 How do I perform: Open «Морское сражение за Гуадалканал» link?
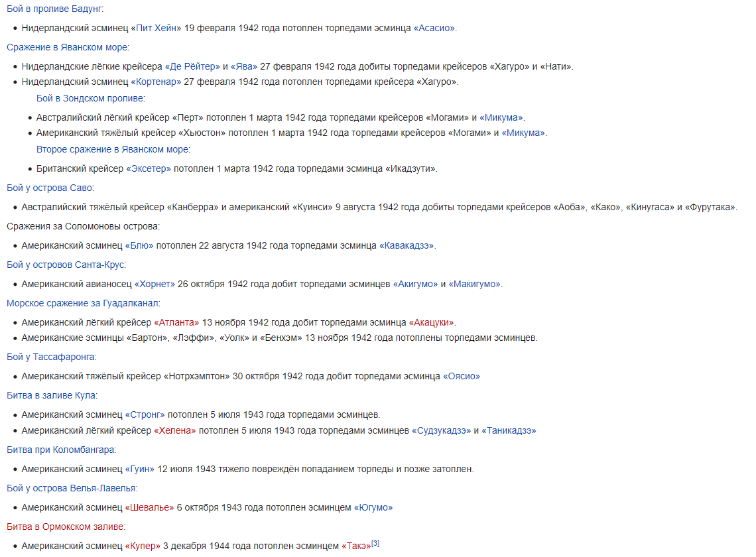pos(82,304)
